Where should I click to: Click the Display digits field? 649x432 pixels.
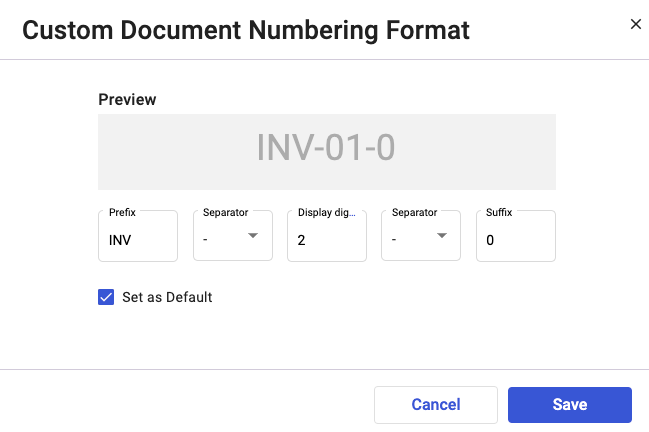click(327, 236)
